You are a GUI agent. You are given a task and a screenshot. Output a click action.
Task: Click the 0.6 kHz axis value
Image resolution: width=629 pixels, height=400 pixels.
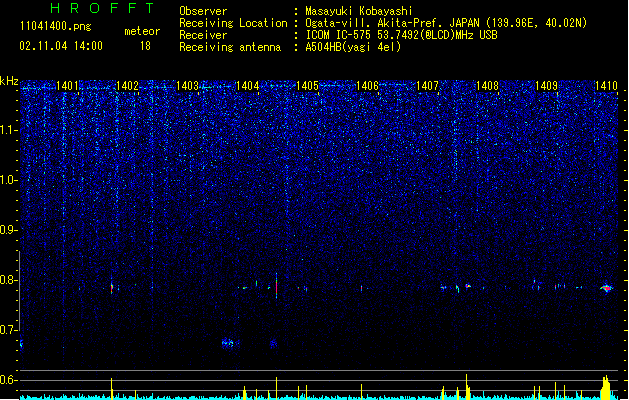tap(9, 380)
